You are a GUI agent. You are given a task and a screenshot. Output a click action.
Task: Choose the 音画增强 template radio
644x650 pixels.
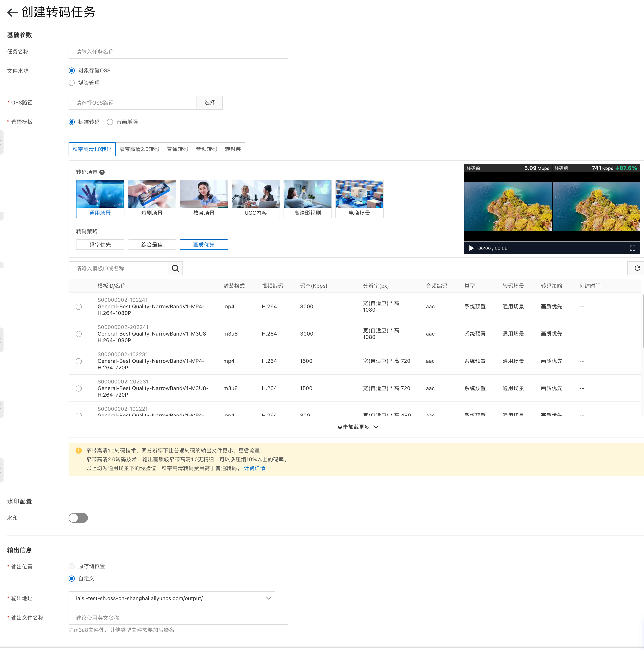pos(110,122)
